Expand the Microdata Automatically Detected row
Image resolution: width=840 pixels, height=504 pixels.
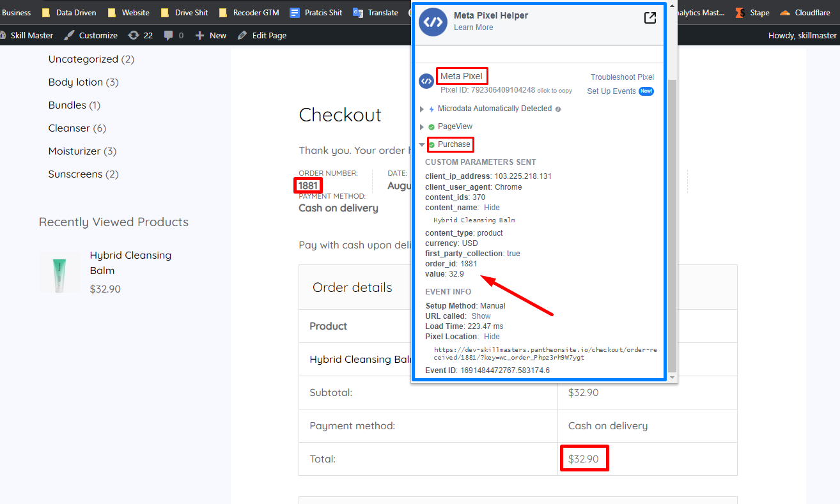(422, 109)
